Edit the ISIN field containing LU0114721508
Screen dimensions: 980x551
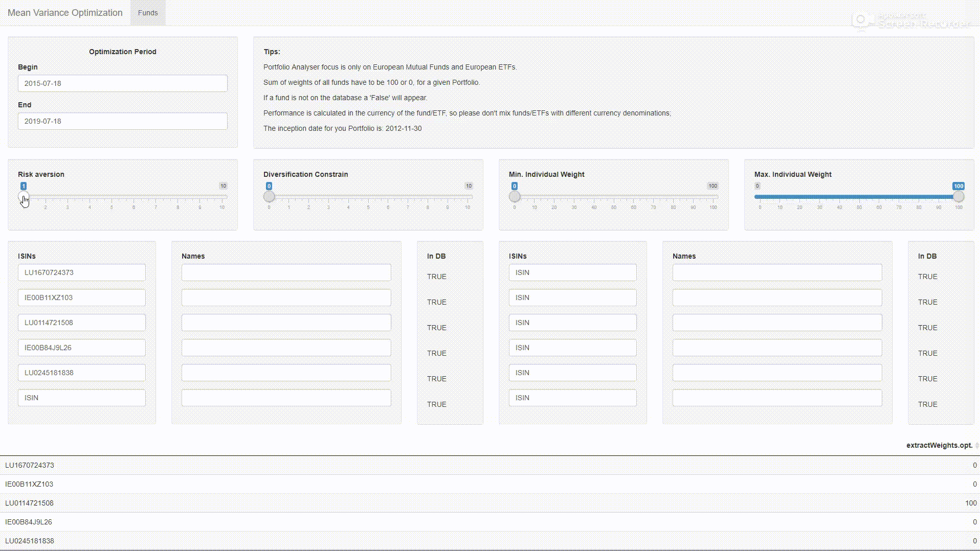[82, 323]
